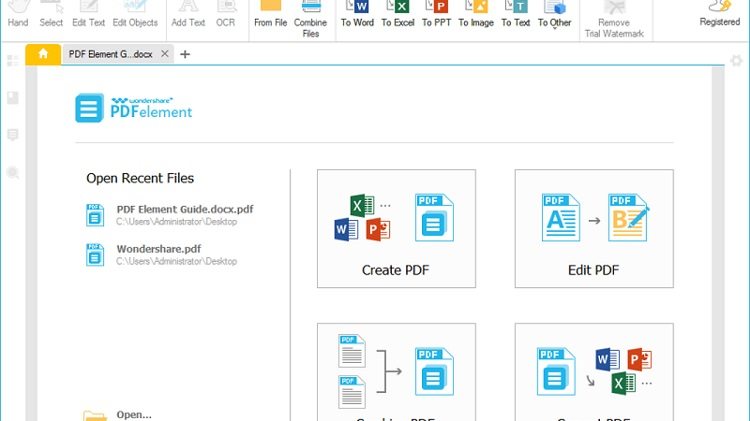The image size is (750, 421).
Task: Add a new tab with plus
Action: [185, 54]
